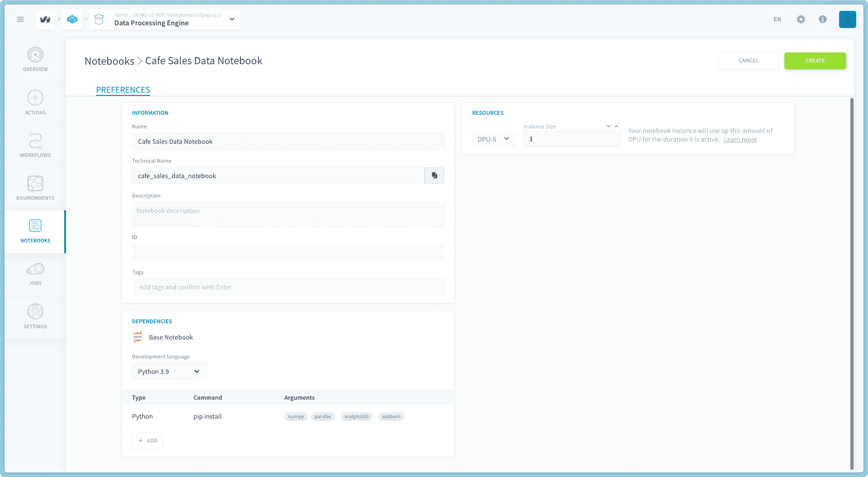Click the Notebooks breadcrumb link

[x=109, y=61]
